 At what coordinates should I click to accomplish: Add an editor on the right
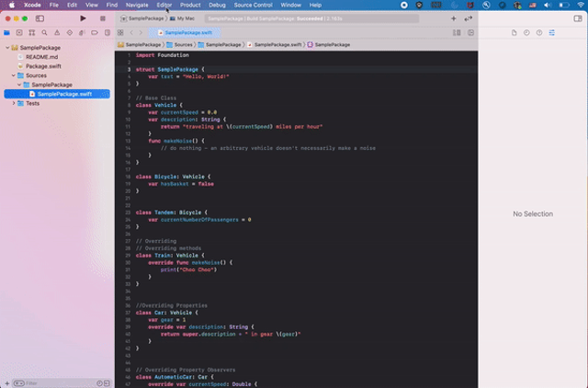[x=470, y=33]
